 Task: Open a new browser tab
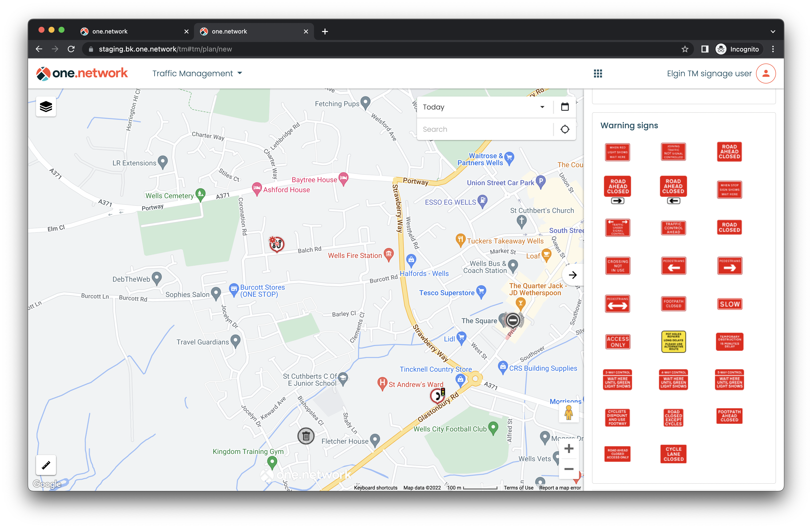coord(325,31)
